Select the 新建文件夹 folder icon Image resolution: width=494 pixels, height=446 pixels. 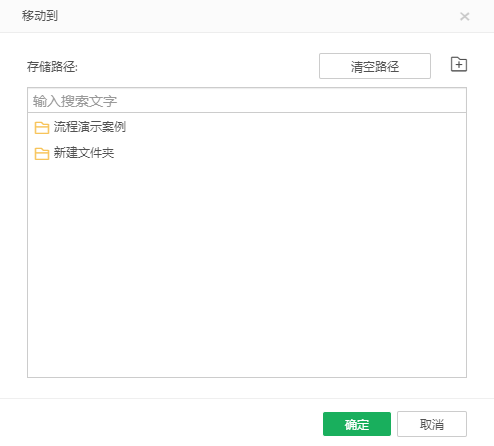[x=42, y=153]
